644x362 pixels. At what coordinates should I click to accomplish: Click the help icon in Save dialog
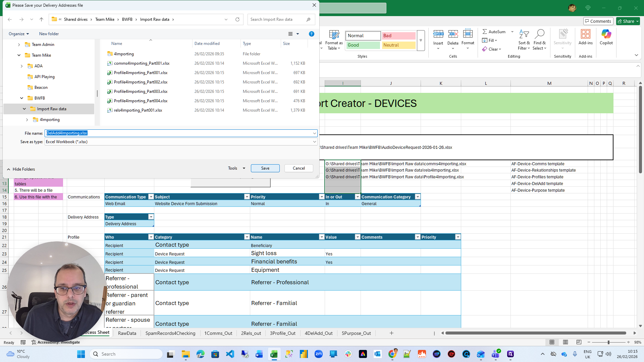point(311,34)
